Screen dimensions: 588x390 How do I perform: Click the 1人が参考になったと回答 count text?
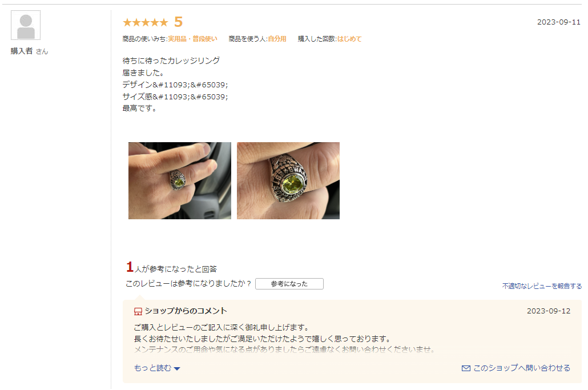(x=171, y=267)
